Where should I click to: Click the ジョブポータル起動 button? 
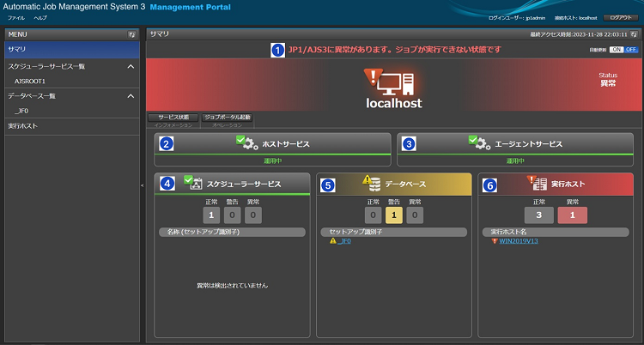point(228,117)
